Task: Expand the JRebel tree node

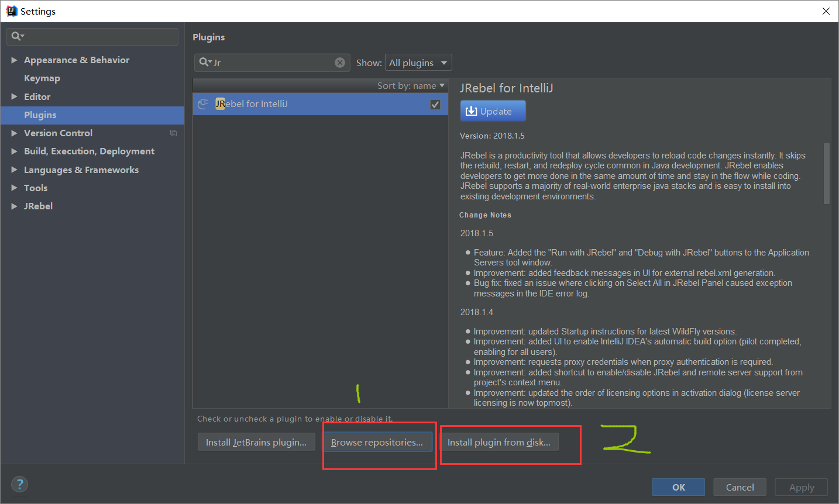Action: click(14, 206)
